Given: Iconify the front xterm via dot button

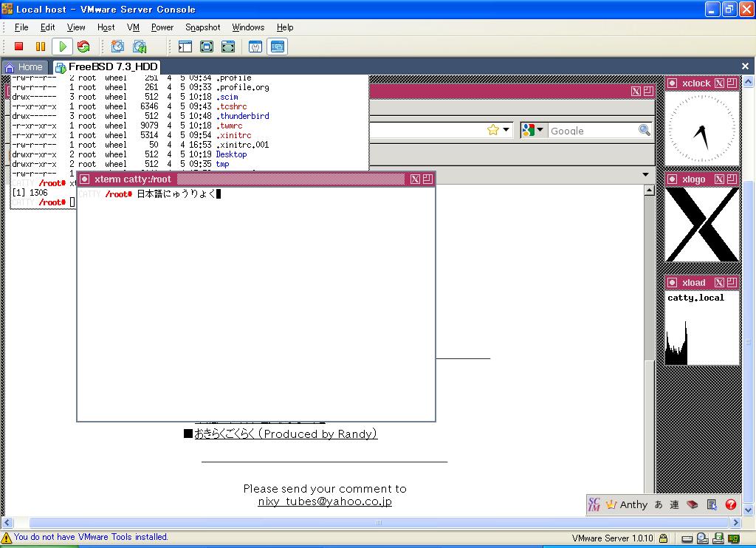Looking at the screenshot, I should tap(84, 179).
